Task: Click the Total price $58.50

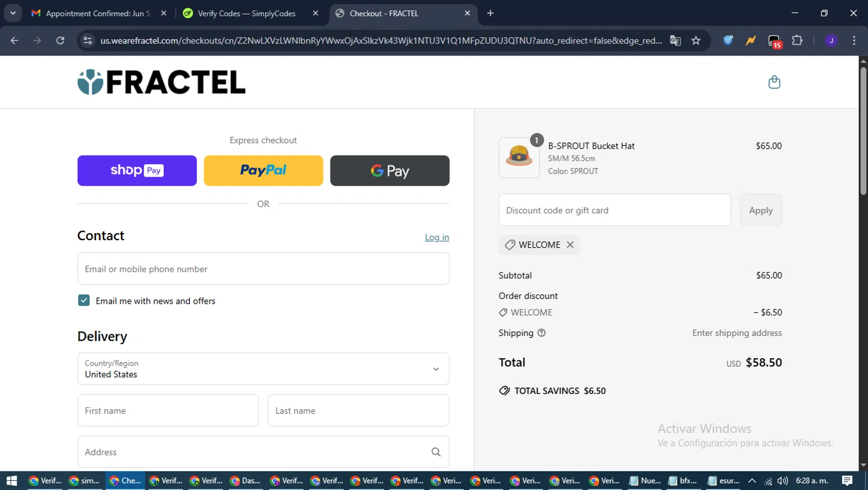Action: [x=764, y=363]
